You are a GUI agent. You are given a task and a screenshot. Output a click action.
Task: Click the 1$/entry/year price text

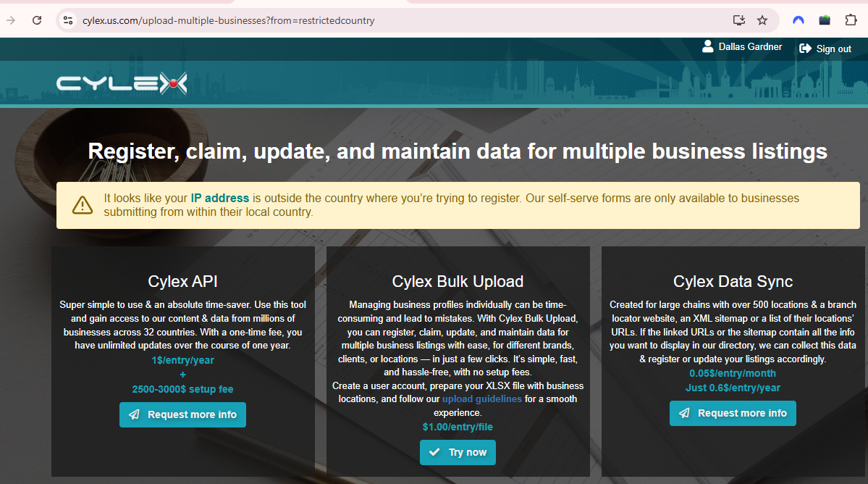point(182,360)
